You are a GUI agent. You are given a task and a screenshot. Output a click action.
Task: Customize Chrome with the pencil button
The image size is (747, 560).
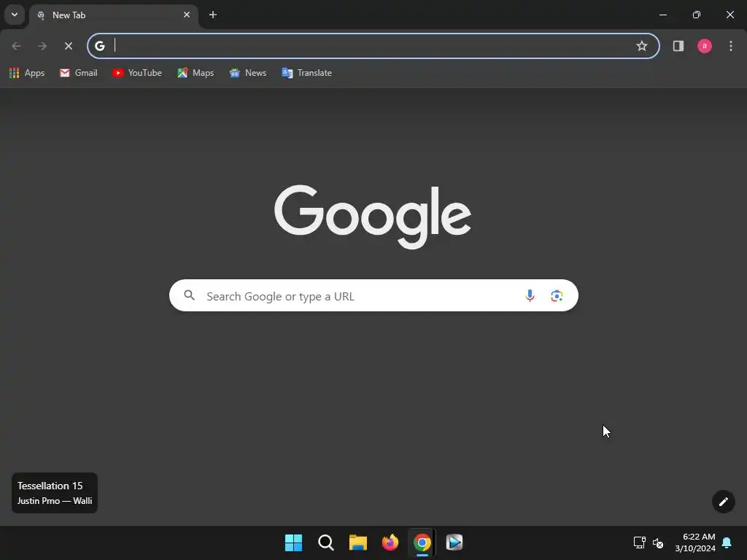[x=723, y=502]
